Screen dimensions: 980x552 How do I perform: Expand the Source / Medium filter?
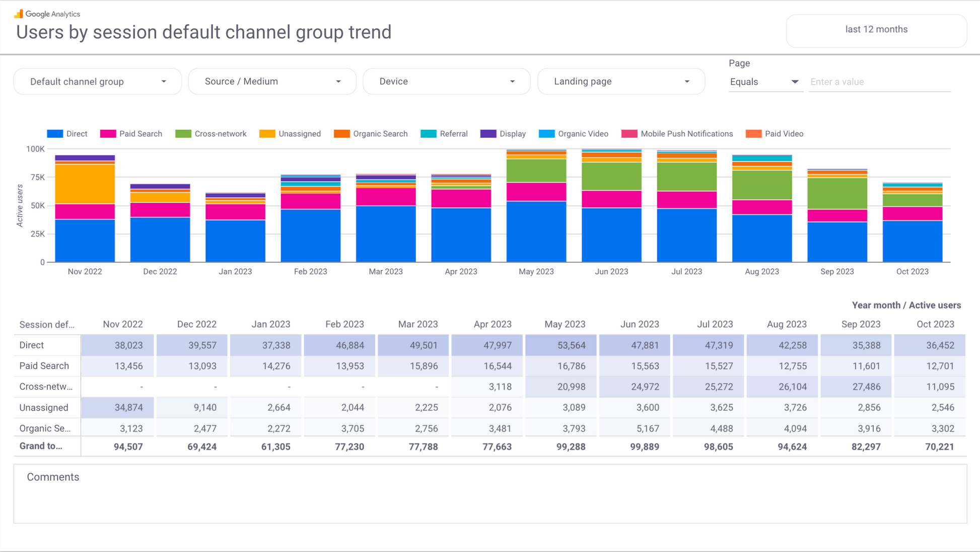coord(272,82)
